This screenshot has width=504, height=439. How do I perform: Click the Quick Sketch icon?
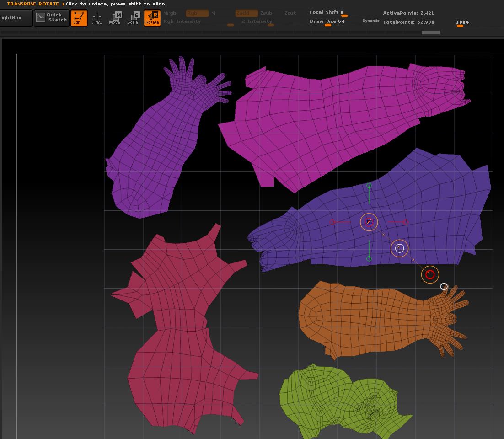click(x=51, y=17)
